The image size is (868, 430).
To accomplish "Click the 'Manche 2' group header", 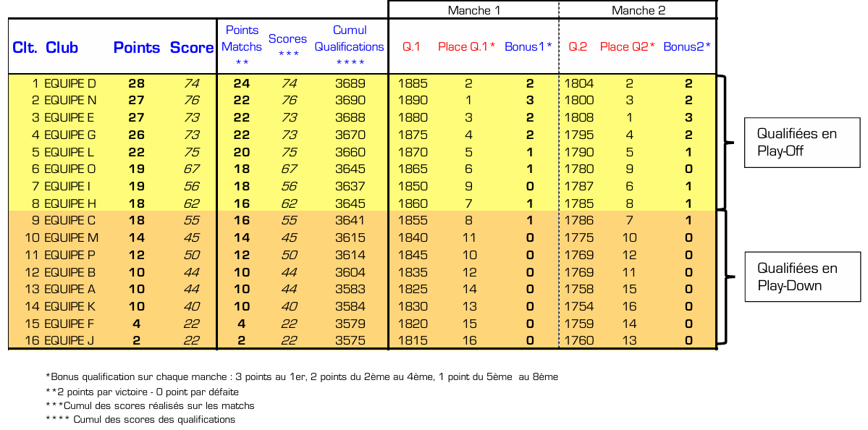I will (x=639, y=10).
